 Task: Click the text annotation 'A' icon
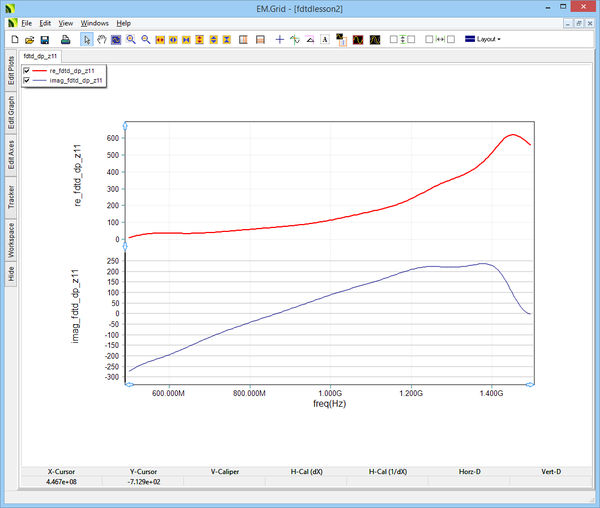coord(325,39)
